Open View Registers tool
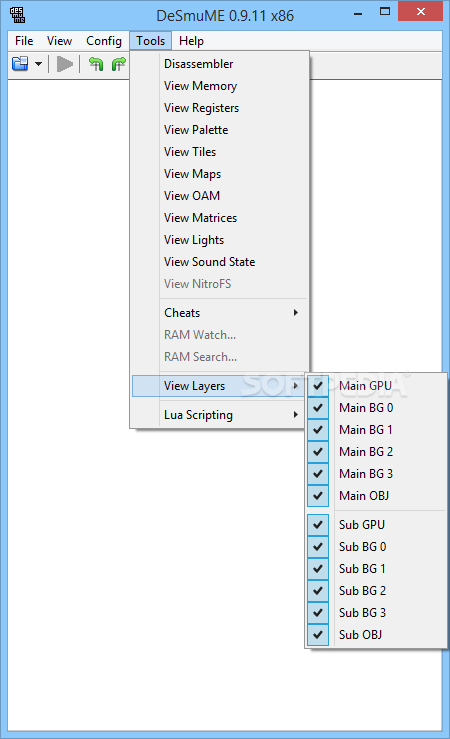The height and width of the screenshot is (739, 450). 220,108
